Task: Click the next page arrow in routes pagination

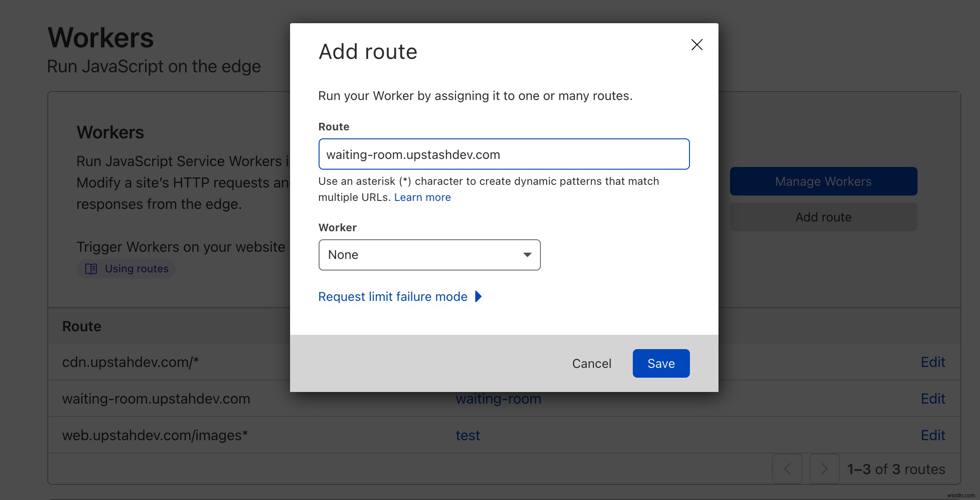Action: pos(824,469)
